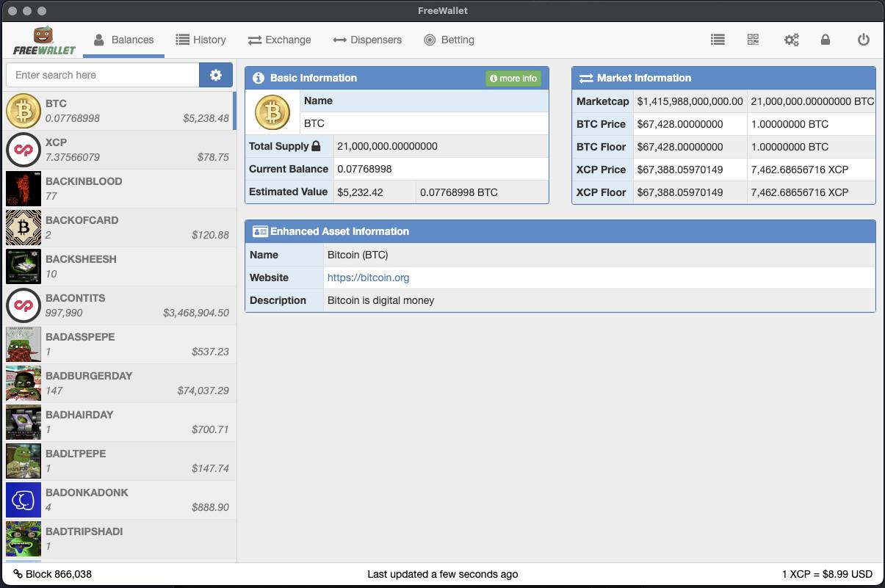Go to the Dispensers tab
Image resolution: width=885 pixels, height=588 pixels.
[x=367, y=40]
